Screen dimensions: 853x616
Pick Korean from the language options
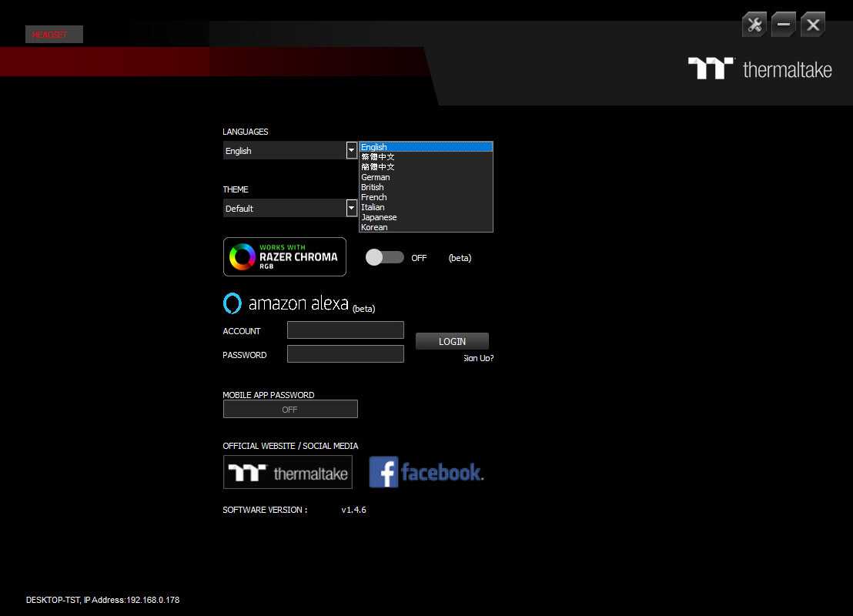pyautogui.click(x=374, y=227)
